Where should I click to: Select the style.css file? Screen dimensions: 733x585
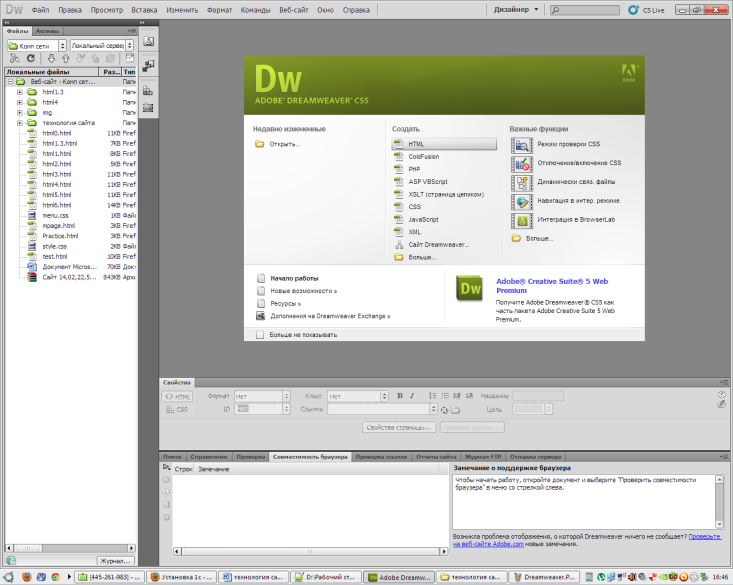tap(55, 246)
